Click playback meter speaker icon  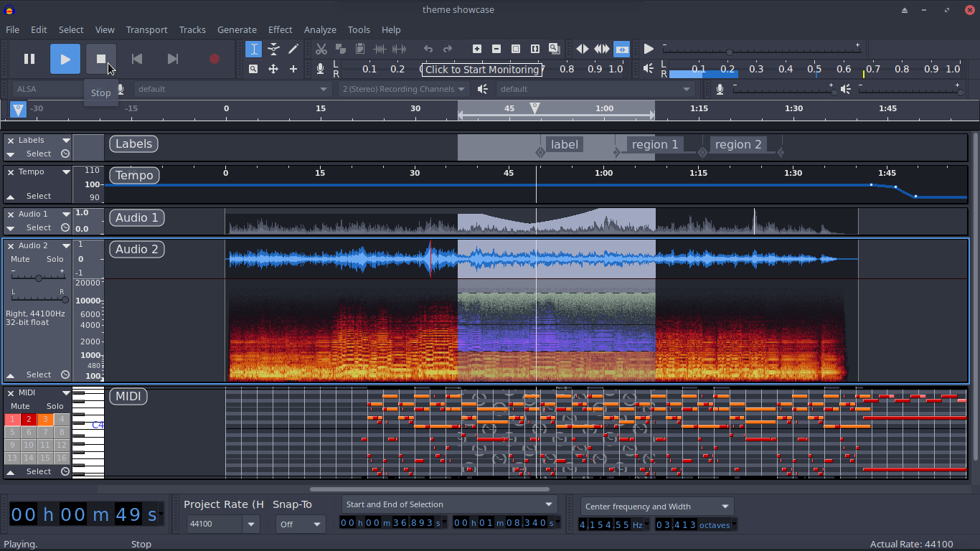point(649,69)
